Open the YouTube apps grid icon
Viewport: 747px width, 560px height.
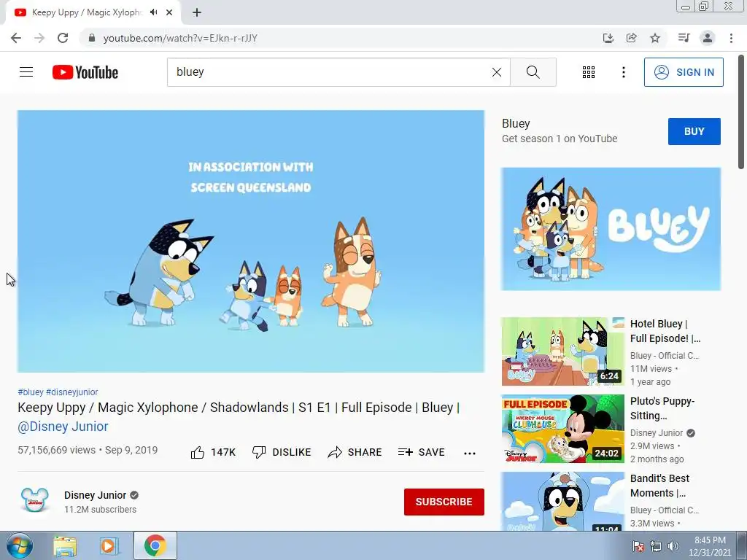tap(589, 72)
